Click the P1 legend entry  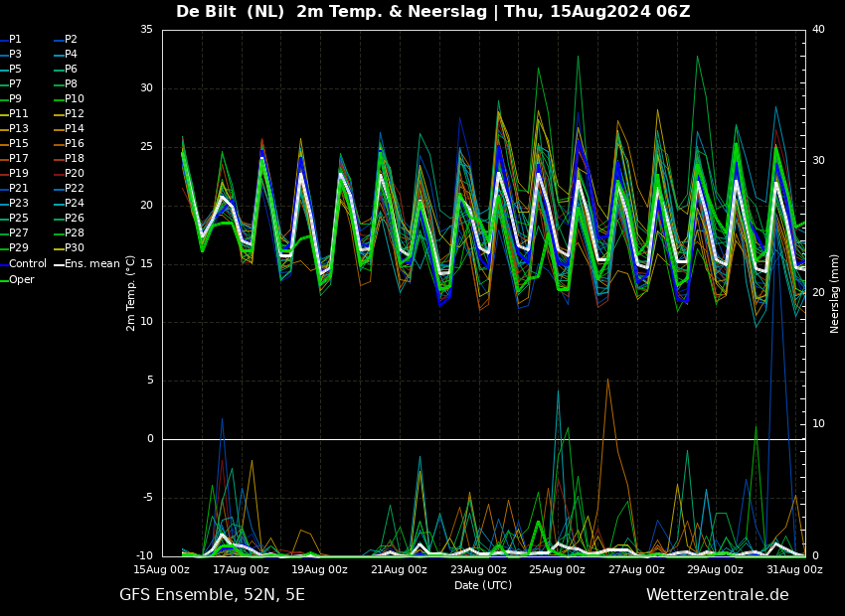(x=11, y=40)
